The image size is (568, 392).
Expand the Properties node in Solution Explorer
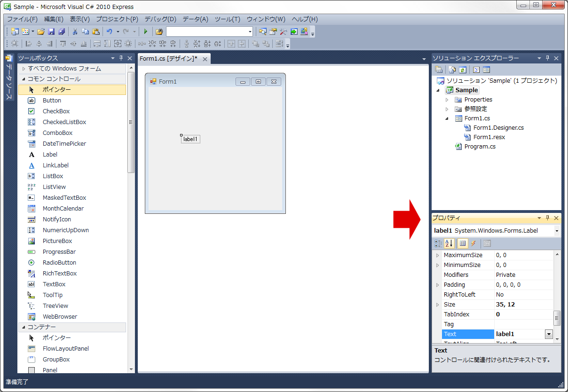tap(447, 100)
